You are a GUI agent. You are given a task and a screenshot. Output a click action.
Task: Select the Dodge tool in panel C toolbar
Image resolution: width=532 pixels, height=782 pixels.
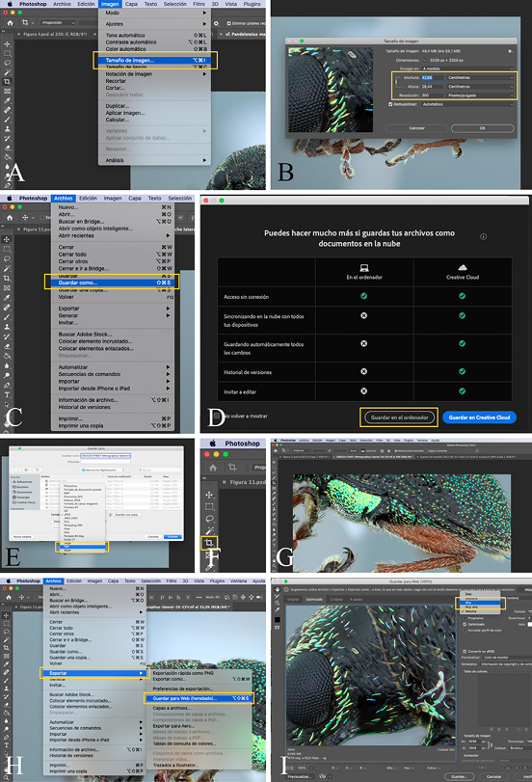(8, 375)
